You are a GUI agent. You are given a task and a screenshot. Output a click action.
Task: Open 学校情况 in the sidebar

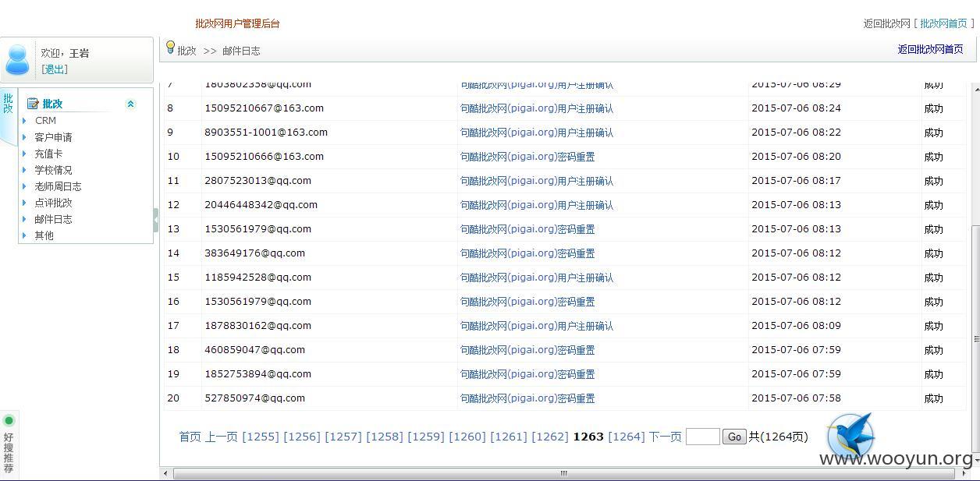53,170
